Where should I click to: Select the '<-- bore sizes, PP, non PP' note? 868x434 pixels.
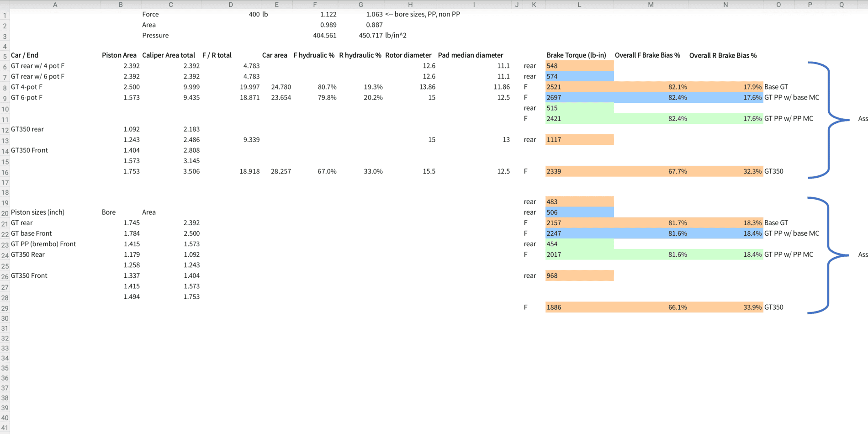click(x=423, y=14)
